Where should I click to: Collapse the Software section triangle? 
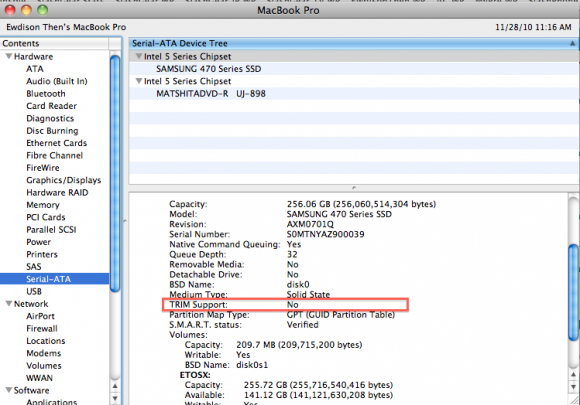[x=9, y=390]
